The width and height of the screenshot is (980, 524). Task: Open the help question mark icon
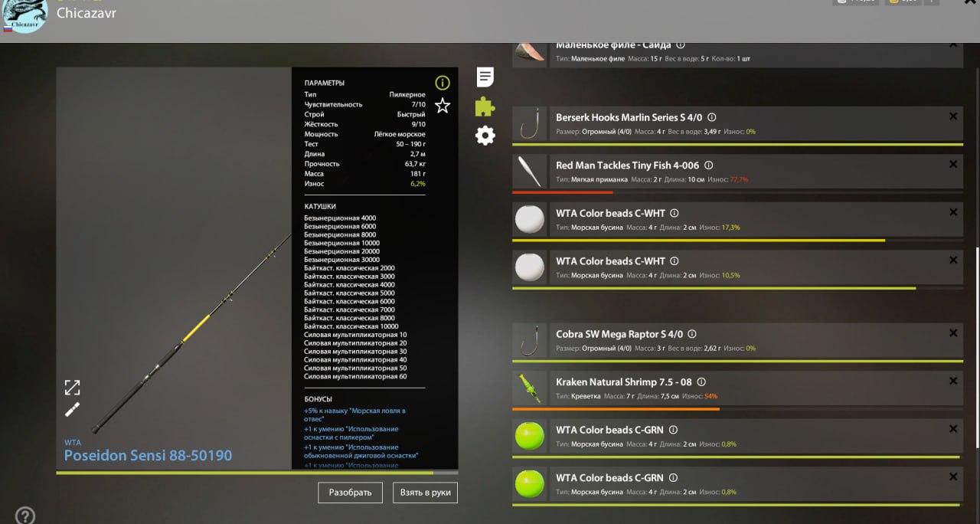tap(25, 516)
